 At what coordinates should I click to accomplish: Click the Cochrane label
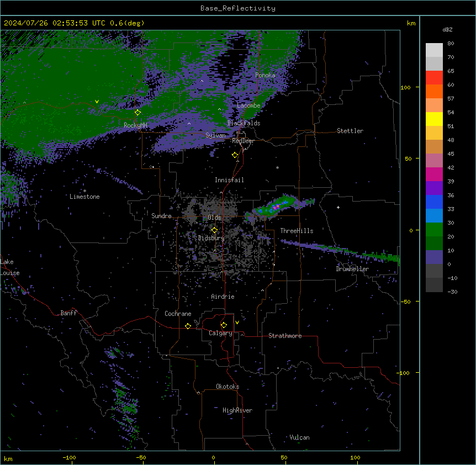pyautogui.click(x=178, y=314)
